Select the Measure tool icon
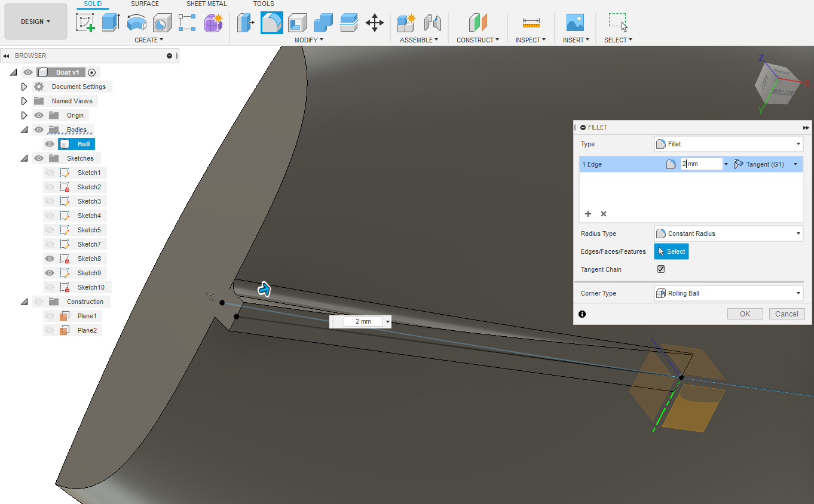The width and height of the screenshot is (814, 504). pyautogui.click(x=531, y=23)
